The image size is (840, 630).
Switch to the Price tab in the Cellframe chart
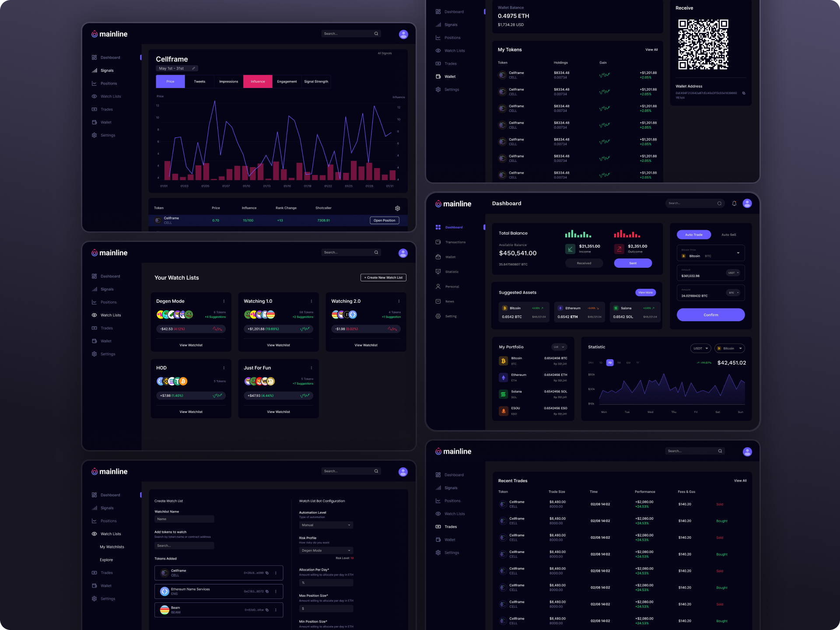(170, 81)
